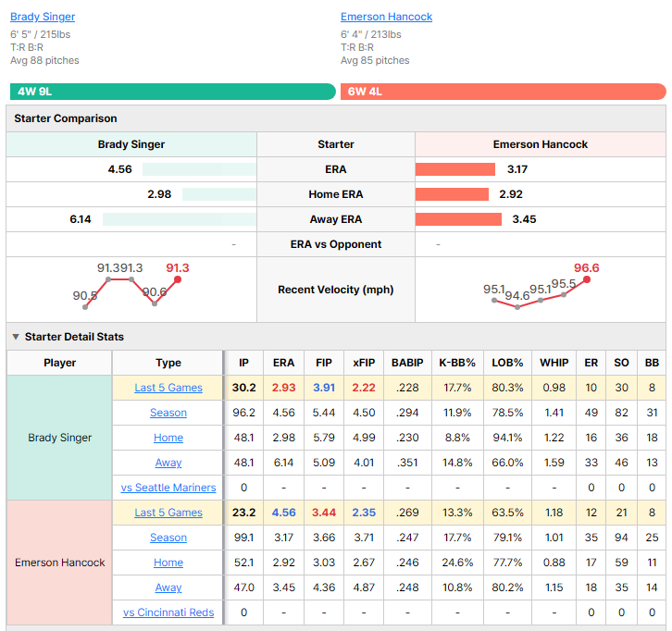Click Singer's Season IP value 96.2
This screenshot has height=631, width=672.
[x=243, y=413]
